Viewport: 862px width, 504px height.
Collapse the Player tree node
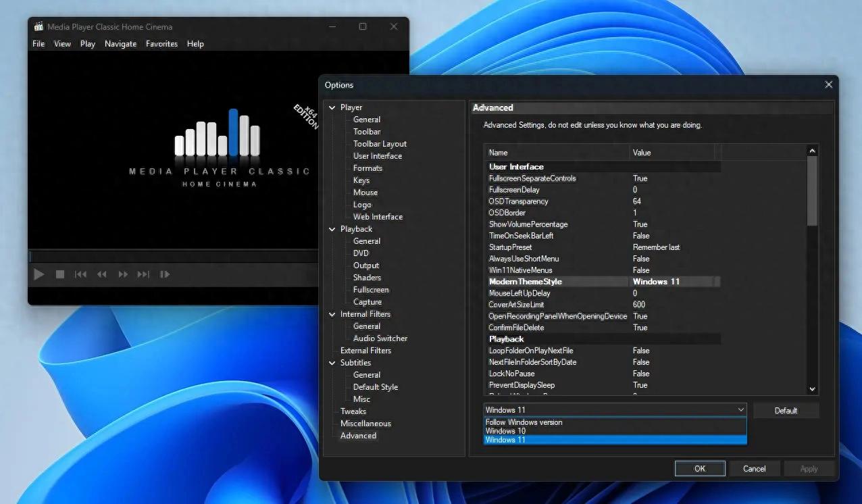click(x=332, y=107)
